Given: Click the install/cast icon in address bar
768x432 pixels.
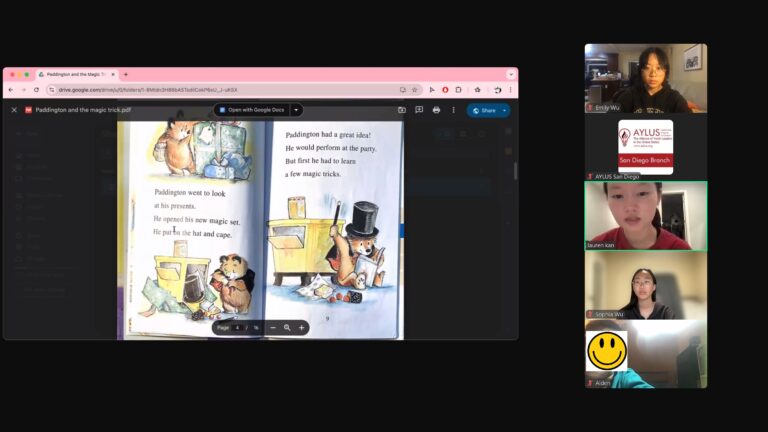Looking at the screenshot, I should click(403, 90).
